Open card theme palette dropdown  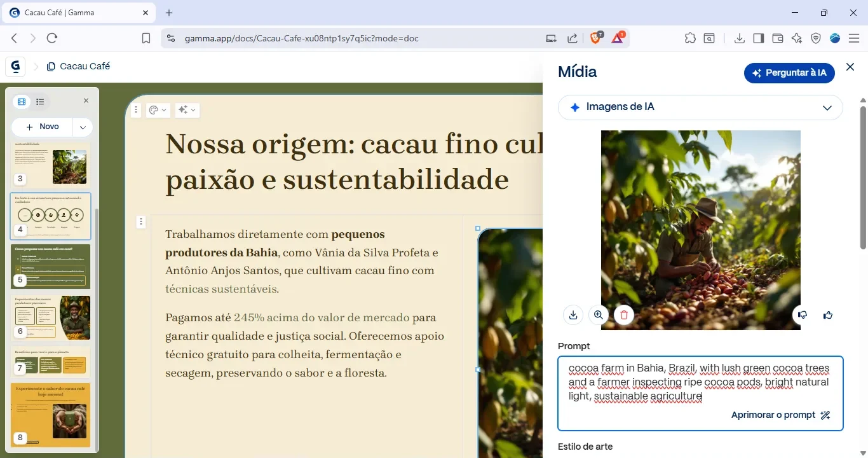(158, 110)
